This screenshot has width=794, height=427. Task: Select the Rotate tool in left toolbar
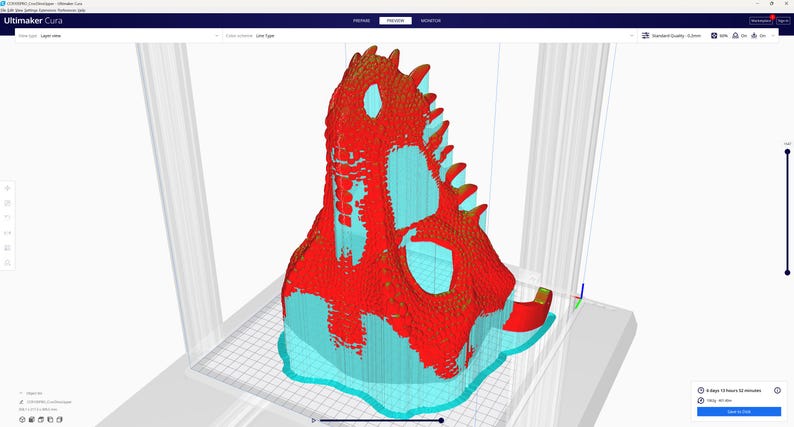pos(8,218)
